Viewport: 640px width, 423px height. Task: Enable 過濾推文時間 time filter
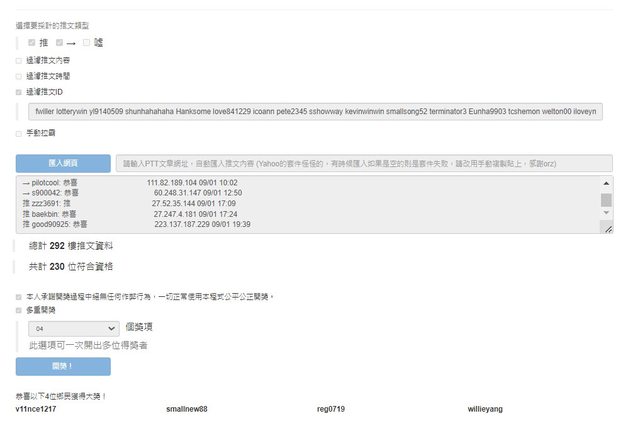click(x=19, y=75)
